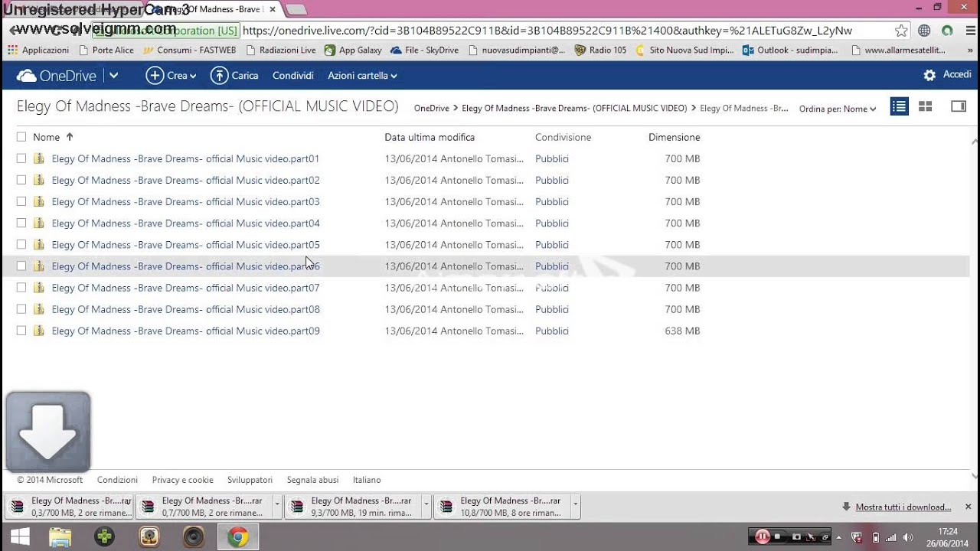This screenshot has width=980, height=551.
Task: Open the App Galaxy bookmark
Action: pyautogui.click(x=353, y=50)
